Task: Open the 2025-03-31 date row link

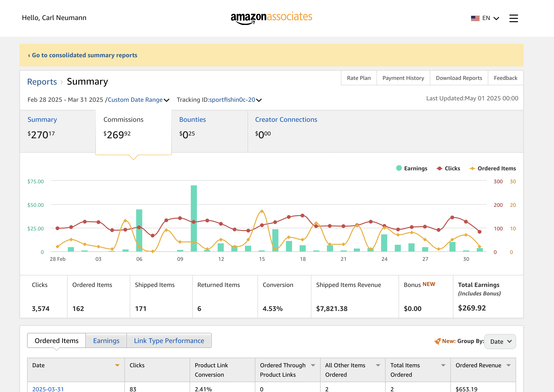Action: pyautogui.click(x=48, y=389)
